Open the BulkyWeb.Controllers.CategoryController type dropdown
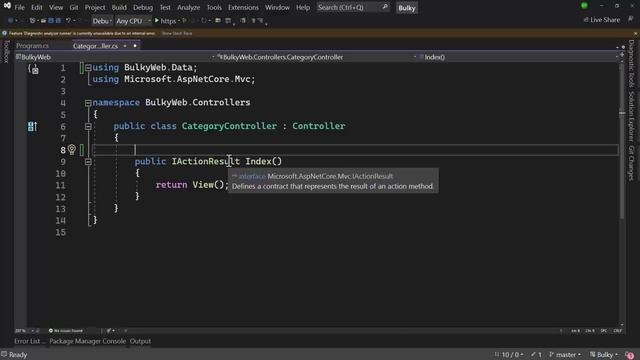Image resolution: width=640 pixels, height=360 pixels. [316, 57]
